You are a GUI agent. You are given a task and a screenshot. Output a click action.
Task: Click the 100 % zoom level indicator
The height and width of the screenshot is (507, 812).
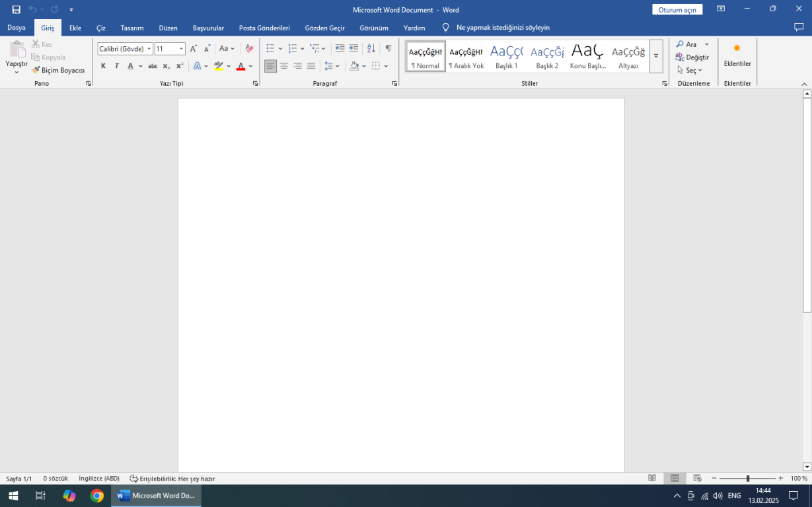point(799,479)
